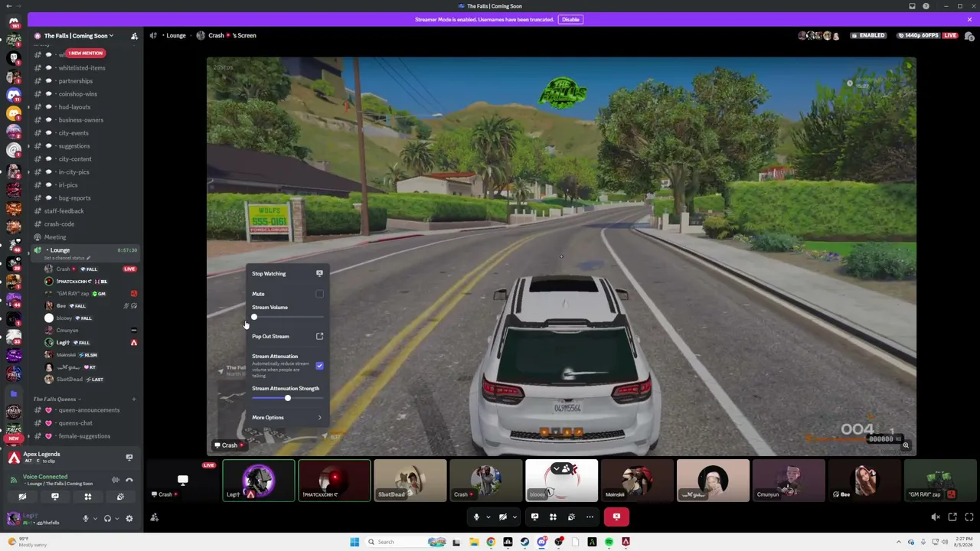Share screen from the call control bar
The height and width of the screenshot is (551, 980).
coord(534,517)
